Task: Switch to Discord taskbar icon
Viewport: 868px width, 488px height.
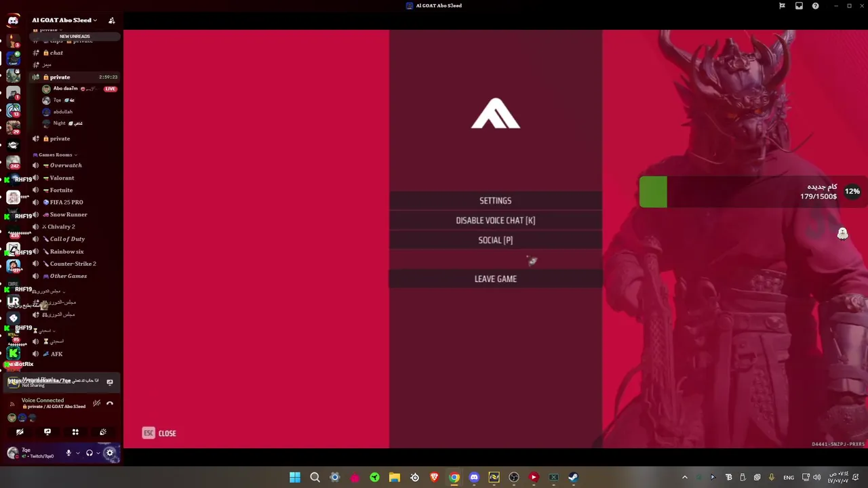Action: click(x=474, y=477)
